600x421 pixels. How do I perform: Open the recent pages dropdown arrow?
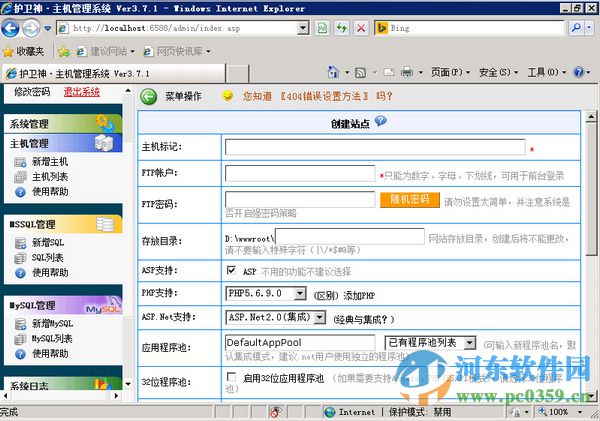click(x=48, y=28)
